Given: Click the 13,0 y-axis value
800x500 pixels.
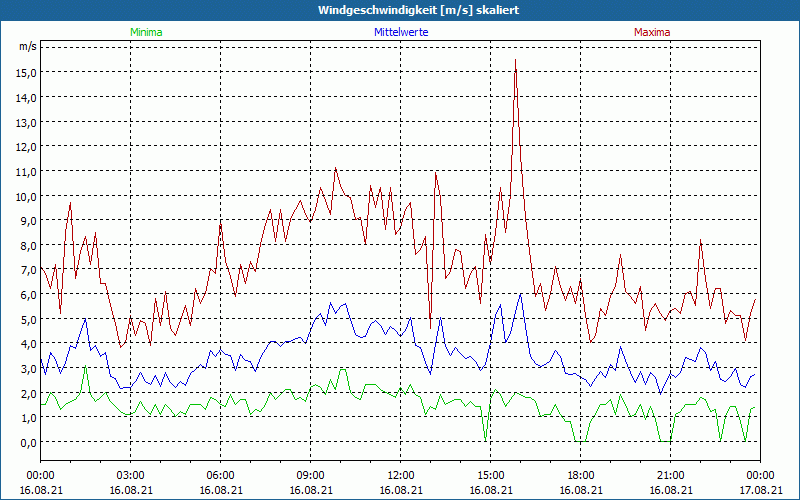Looking at the screenshot, I should (x=27, y=122).
